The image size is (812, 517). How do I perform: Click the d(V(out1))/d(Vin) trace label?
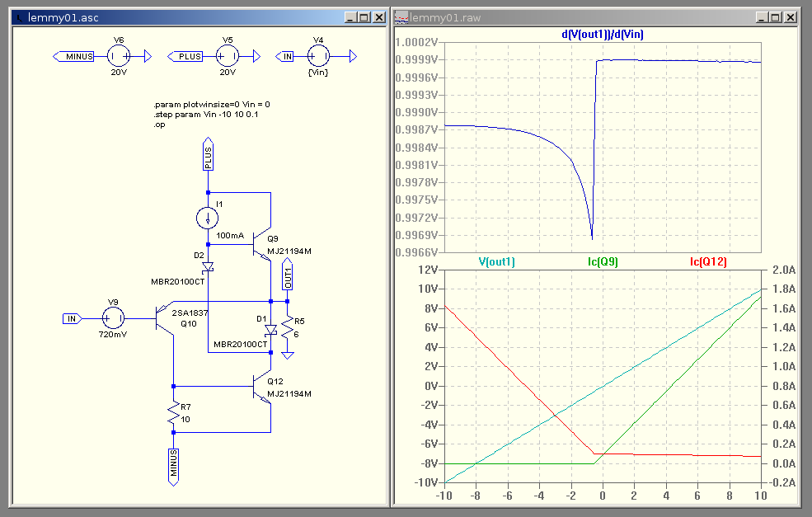(x=603, y=34)
